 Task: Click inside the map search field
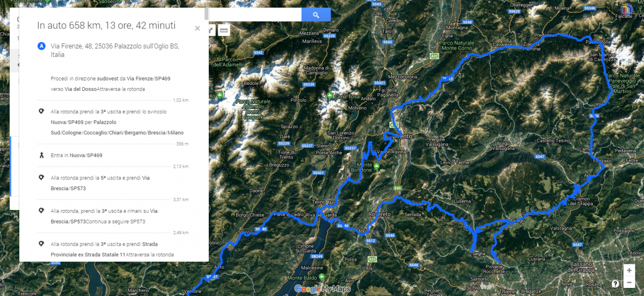255,15
